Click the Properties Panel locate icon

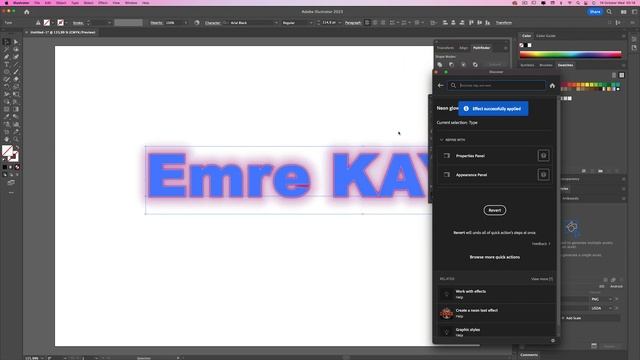point(543,156)
